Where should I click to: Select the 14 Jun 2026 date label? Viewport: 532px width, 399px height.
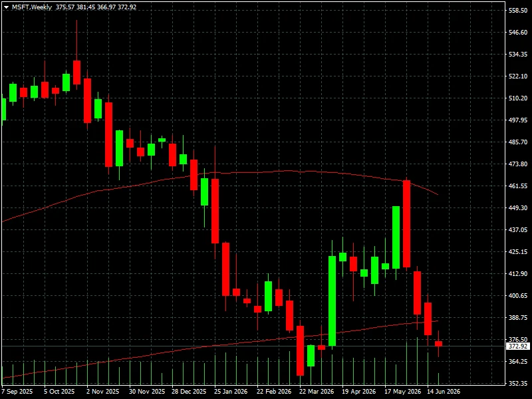click(x=444, y=392)
